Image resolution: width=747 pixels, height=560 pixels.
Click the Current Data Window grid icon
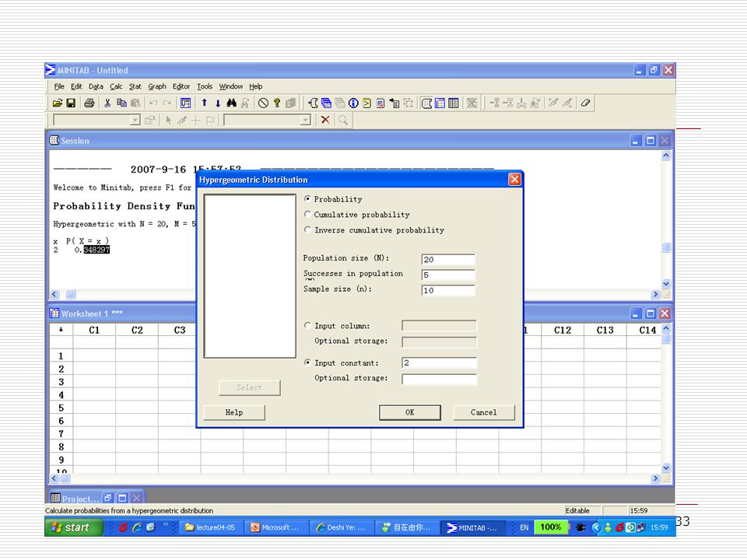click(440, 103)
